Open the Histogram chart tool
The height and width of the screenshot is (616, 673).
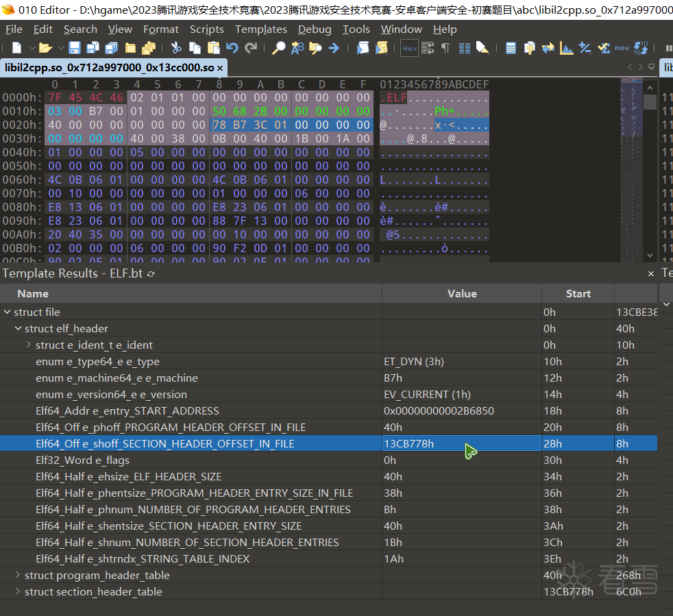(x=567, y=48)
